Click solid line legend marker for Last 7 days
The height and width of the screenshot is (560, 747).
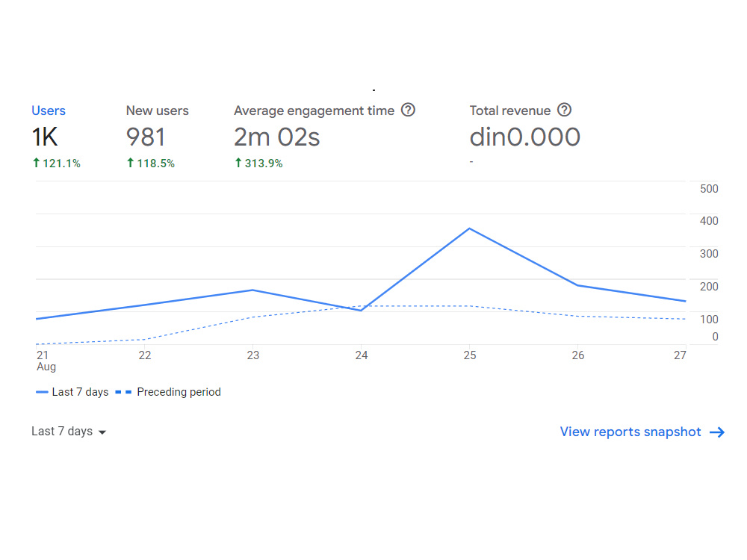tap(42, 392)
